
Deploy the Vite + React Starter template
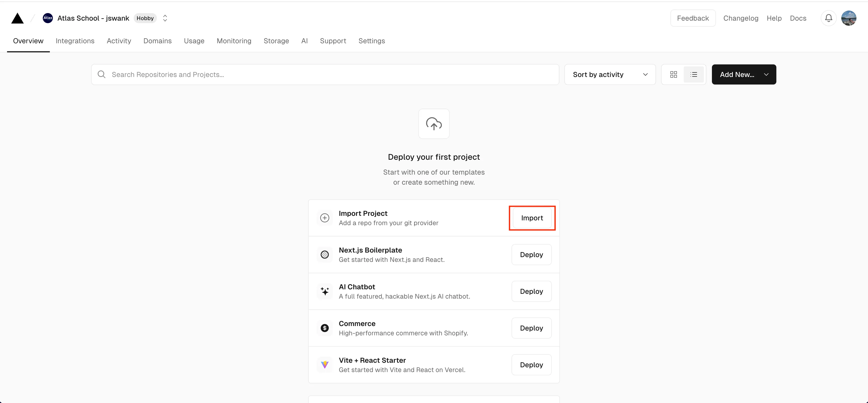point(531,365)
